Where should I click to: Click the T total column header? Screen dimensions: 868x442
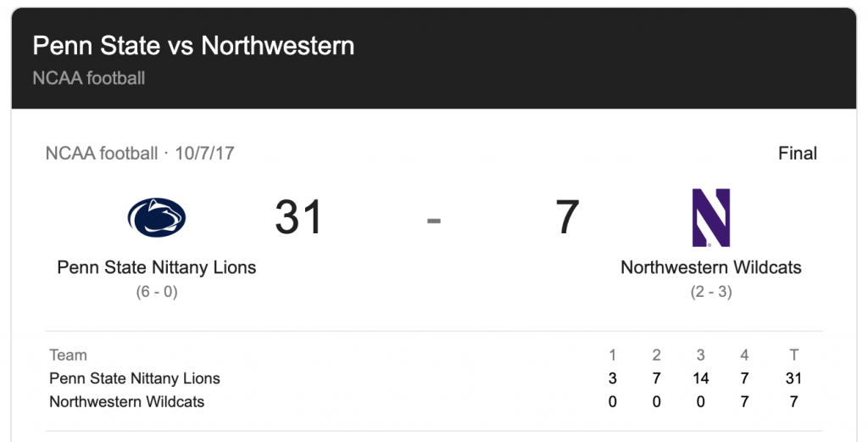coord(793,355)
